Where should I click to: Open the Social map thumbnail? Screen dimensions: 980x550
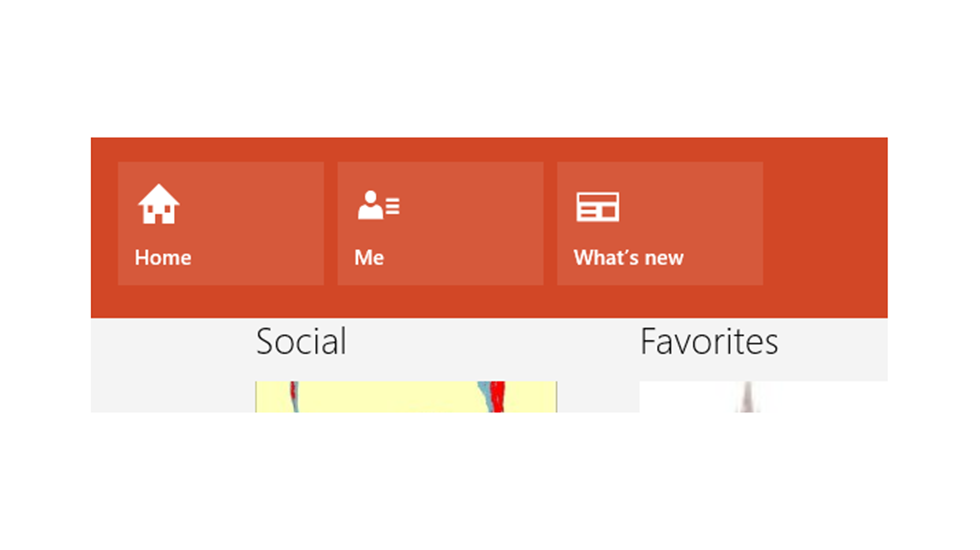[x=405, y=396]
